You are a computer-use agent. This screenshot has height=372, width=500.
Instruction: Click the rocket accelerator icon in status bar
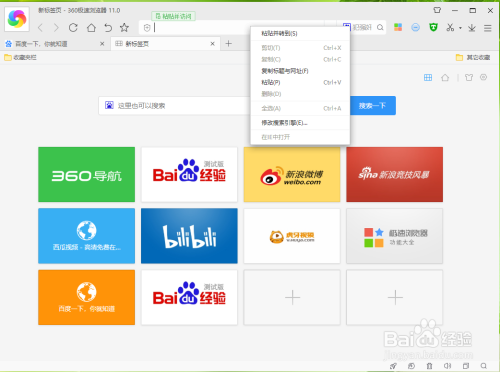[x=393, y=366]
